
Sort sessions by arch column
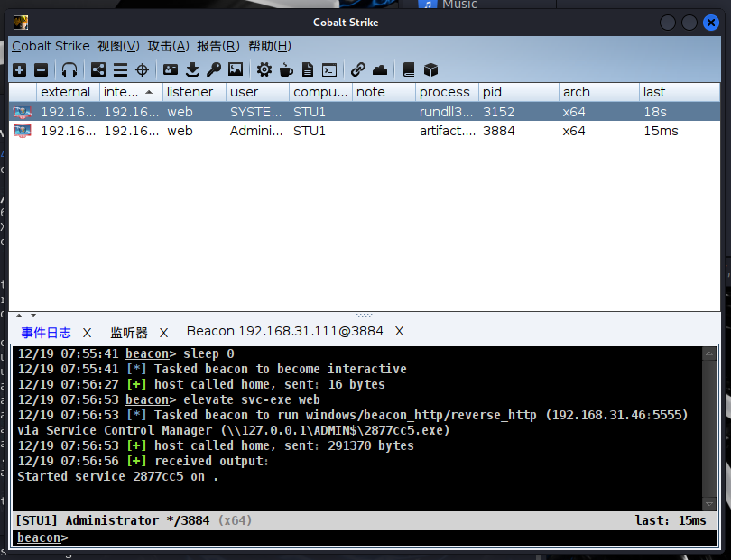[599, 92]
